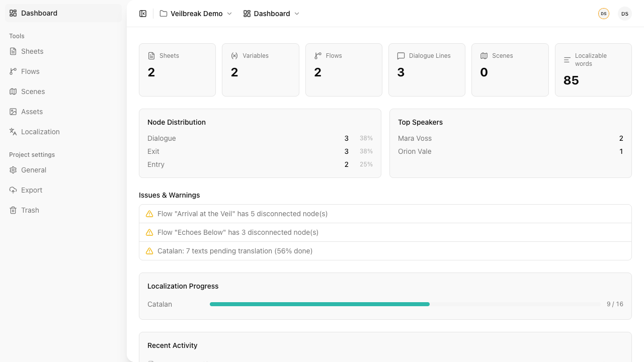The width and height of the screenshot is (644, 362).
Task: Click the Variables (x) icon in stat card
Action: point(234,56)
